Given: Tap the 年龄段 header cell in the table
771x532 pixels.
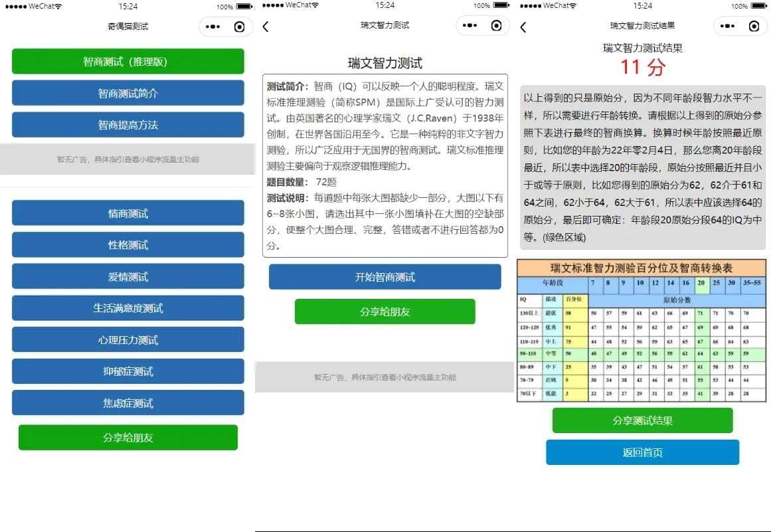Looking at the screenshot, I should pyautogui.click(x=553, y=283).
